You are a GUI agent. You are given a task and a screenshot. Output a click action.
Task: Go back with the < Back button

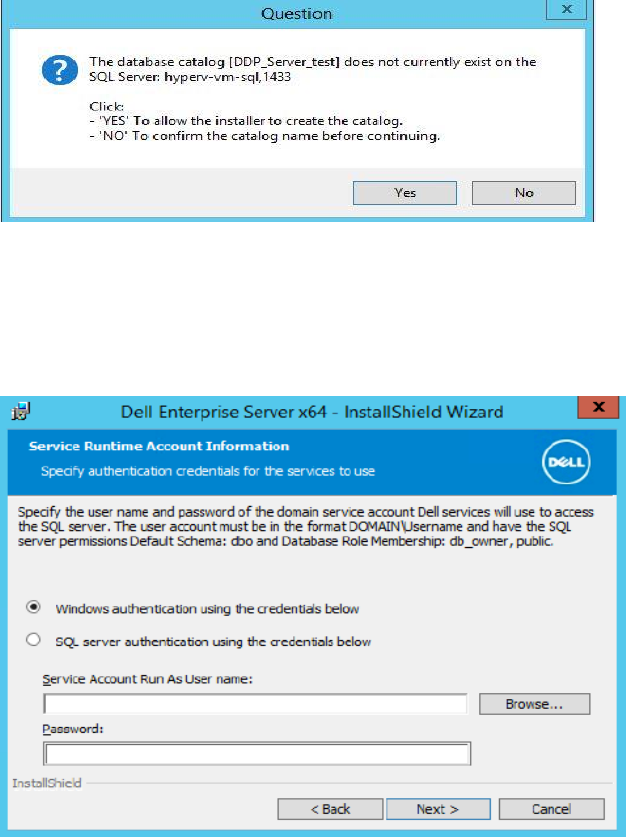click(x=330, y=809)
